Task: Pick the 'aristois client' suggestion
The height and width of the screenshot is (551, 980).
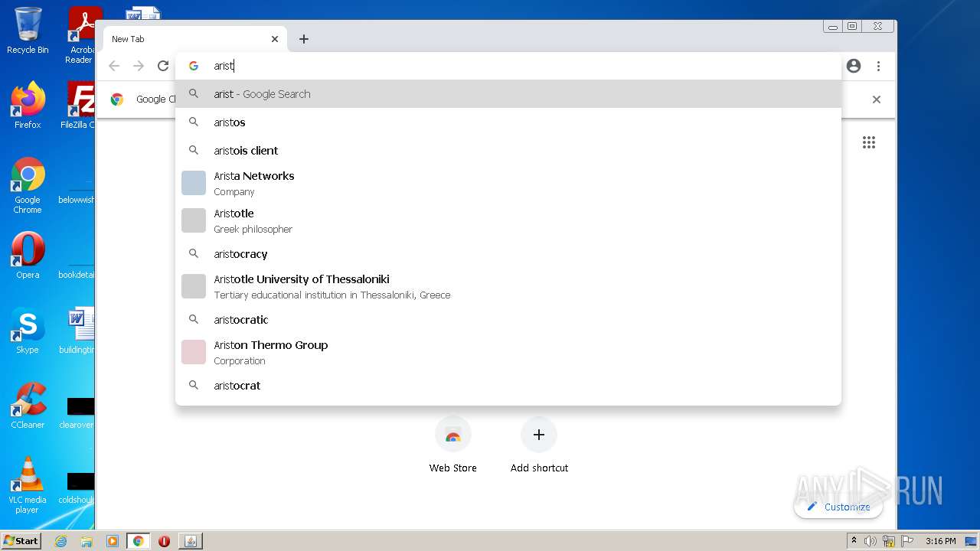Action: pos(508,151)
